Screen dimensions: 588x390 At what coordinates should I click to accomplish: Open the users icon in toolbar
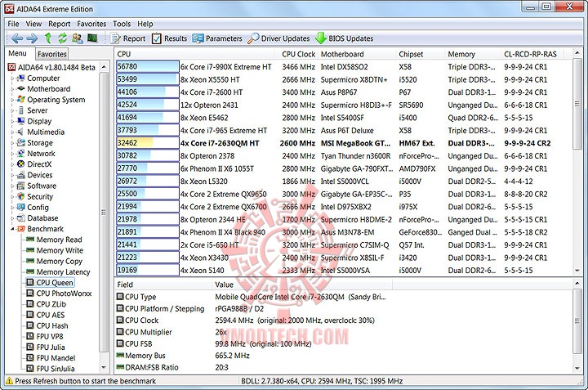pyautogui.click(x=78, y=38)
